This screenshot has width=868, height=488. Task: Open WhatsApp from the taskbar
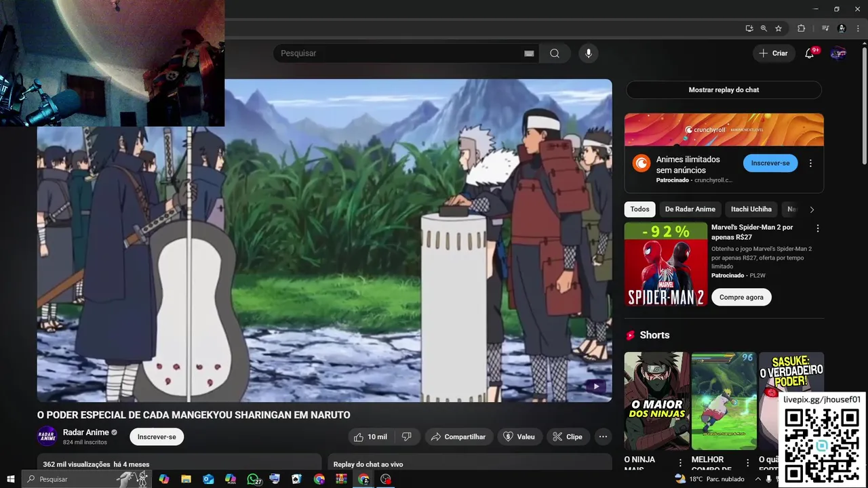[254, 479]
